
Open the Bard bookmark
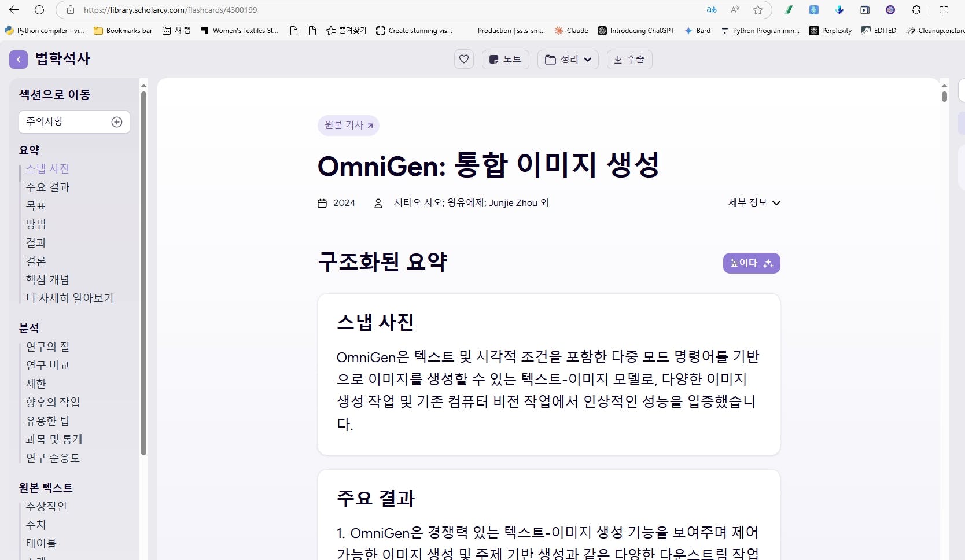pyautogui.click(x=697, y=31)
